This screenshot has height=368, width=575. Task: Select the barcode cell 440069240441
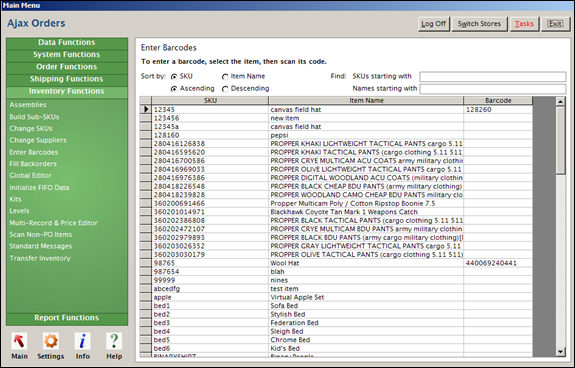(498, 263)
